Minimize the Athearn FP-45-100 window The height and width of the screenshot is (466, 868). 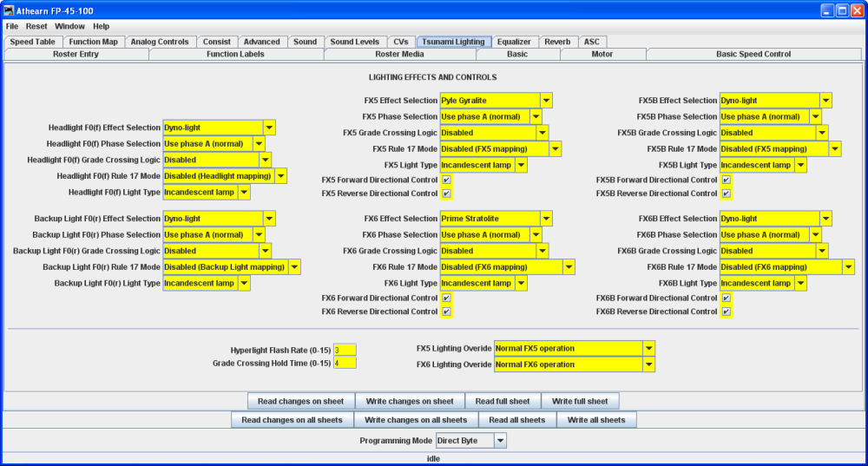click(825, 10)
